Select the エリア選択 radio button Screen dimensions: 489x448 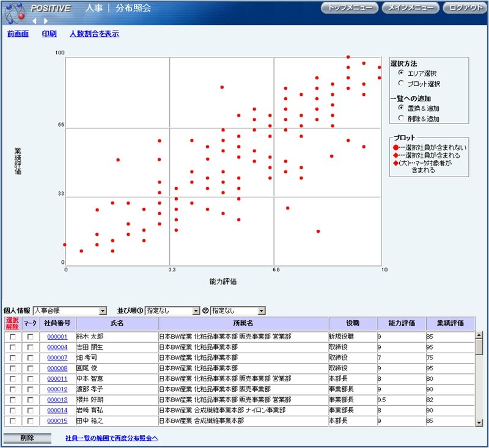[401, 73]
